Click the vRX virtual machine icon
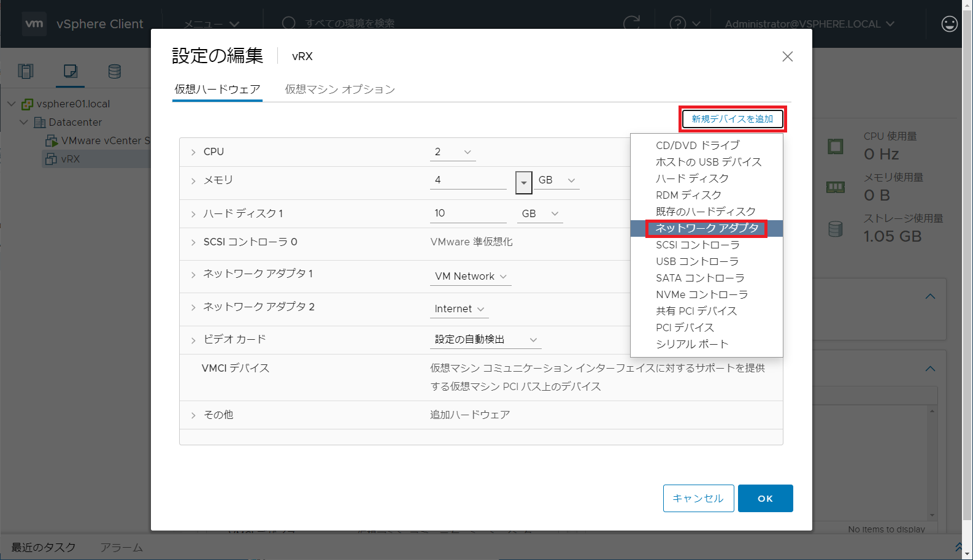 coord(52,159)
